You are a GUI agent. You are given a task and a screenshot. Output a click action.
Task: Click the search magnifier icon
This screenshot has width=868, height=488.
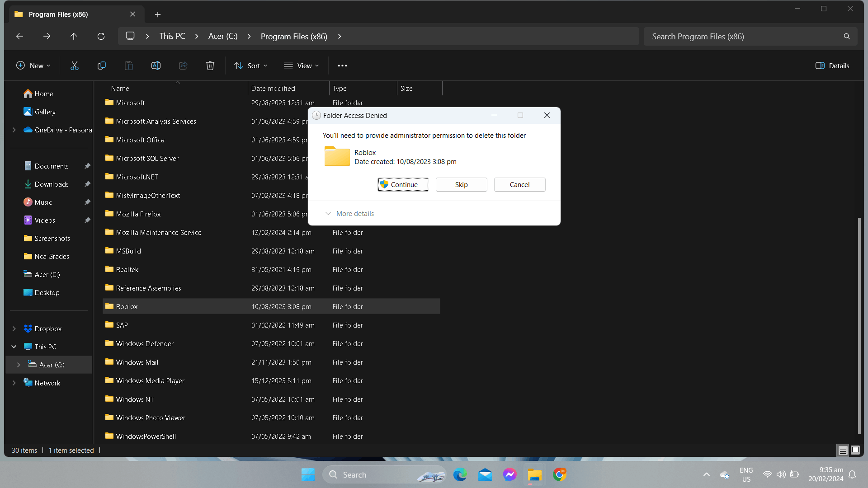pos(847,36)
